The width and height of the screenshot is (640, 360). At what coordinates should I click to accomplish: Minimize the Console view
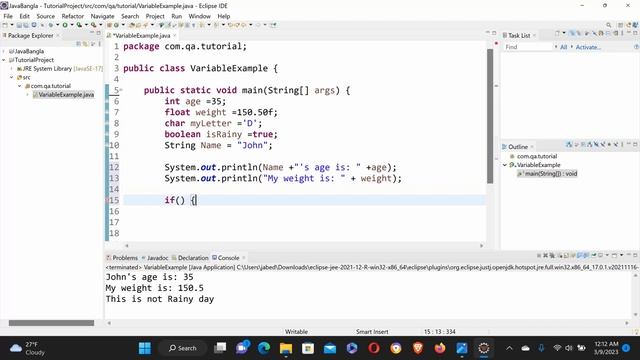point(629,255)
